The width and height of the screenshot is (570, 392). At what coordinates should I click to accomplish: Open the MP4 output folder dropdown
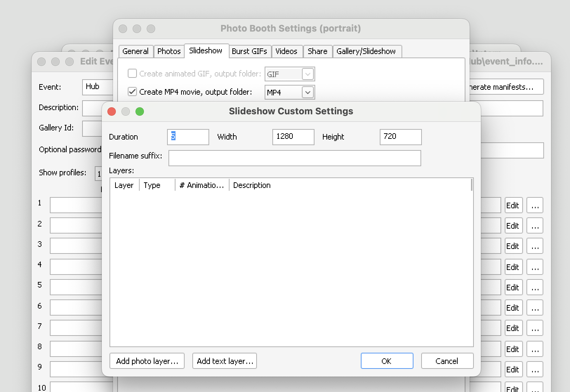tap(308, 93)
